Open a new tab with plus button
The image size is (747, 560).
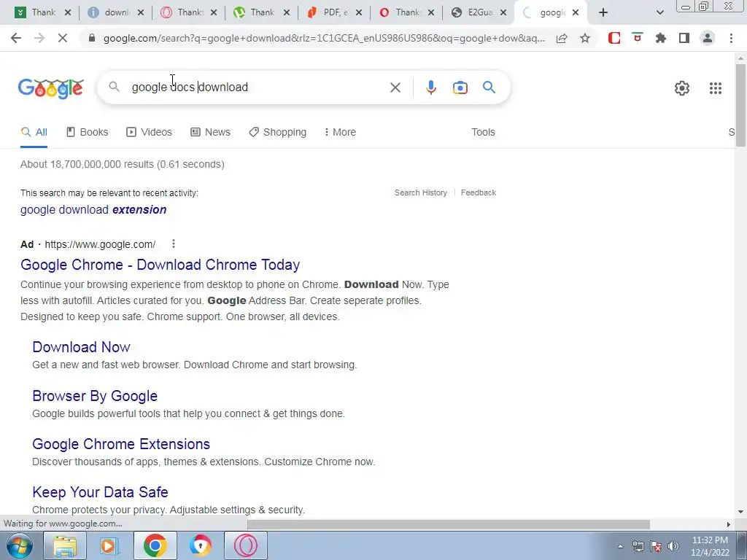[603, 12]
